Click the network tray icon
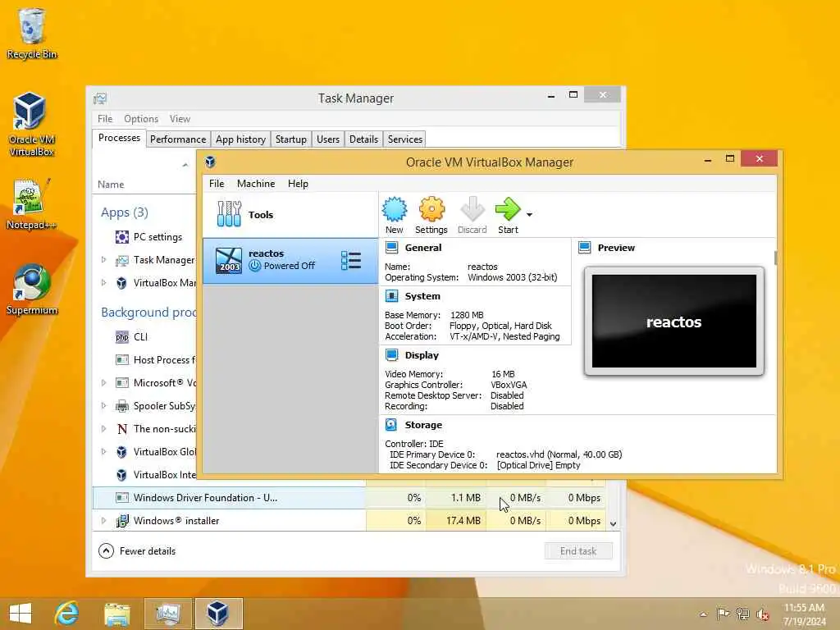The height and width of the screenshot is (630, 840). [x=742, y=614]
